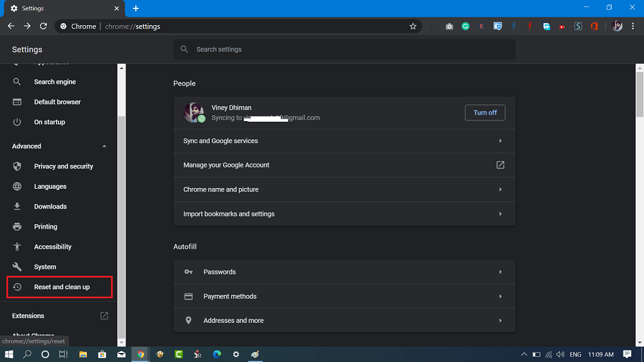Open Manage your Google Account link
644x362 pixels.
[x=344, y=165]
